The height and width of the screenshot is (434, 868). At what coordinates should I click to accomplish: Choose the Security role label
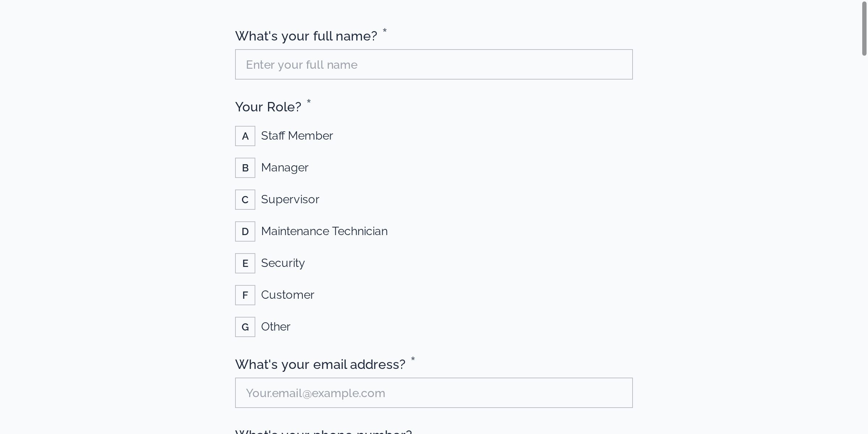[x=283, y=263]
